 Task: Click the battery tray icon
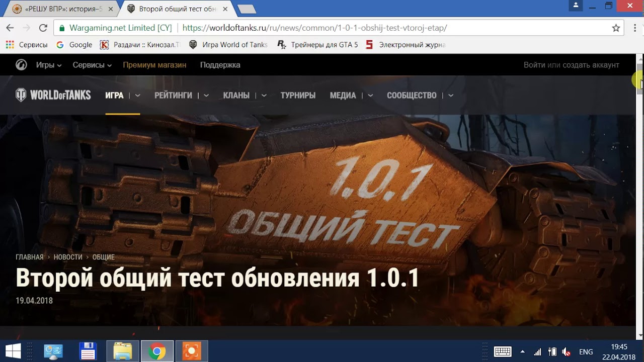[x=552, y=351]
